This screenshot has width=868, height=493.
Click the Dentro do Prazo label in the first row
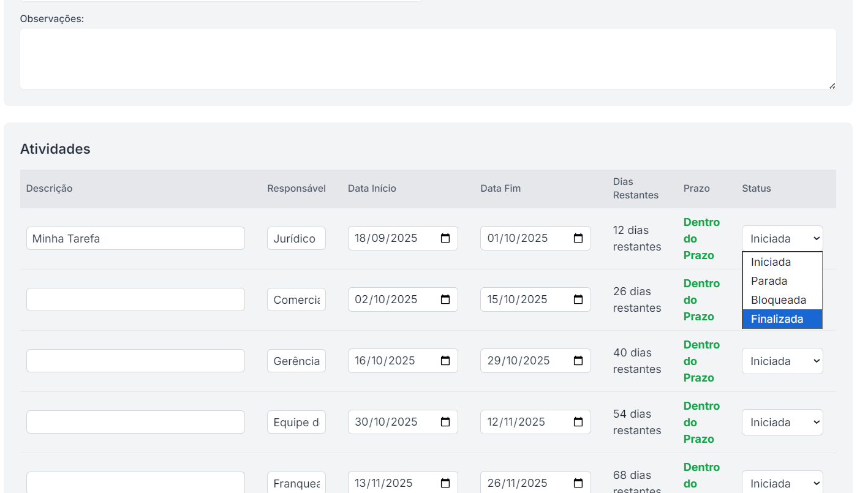701,238
